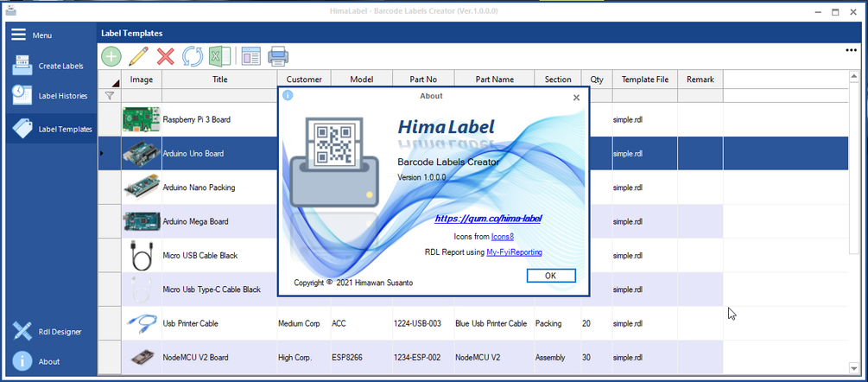Select Arduino Mega Board title
The height and width of the screenshot is (382, 868).
pos(195,221)
